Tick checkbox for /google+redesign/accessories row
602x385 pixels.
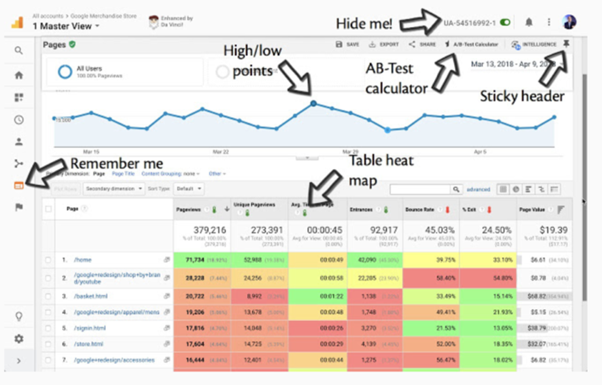pos(48,360)
